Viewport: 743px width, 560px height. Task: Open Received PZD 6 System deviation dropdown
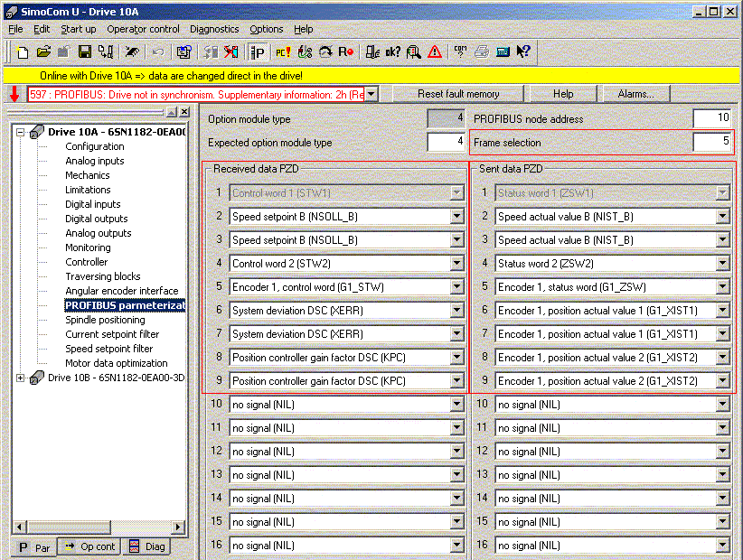coord(456,311)
